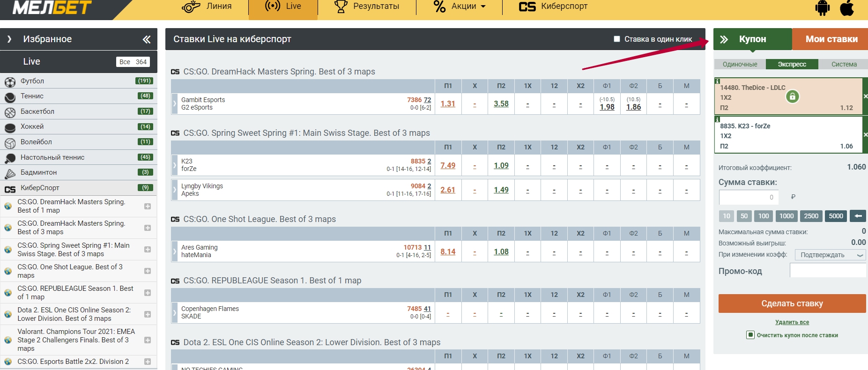Viewport: 868px width, 370px height.
Task: Expand K23 vs forZe match row
Action: coord(174,165)
